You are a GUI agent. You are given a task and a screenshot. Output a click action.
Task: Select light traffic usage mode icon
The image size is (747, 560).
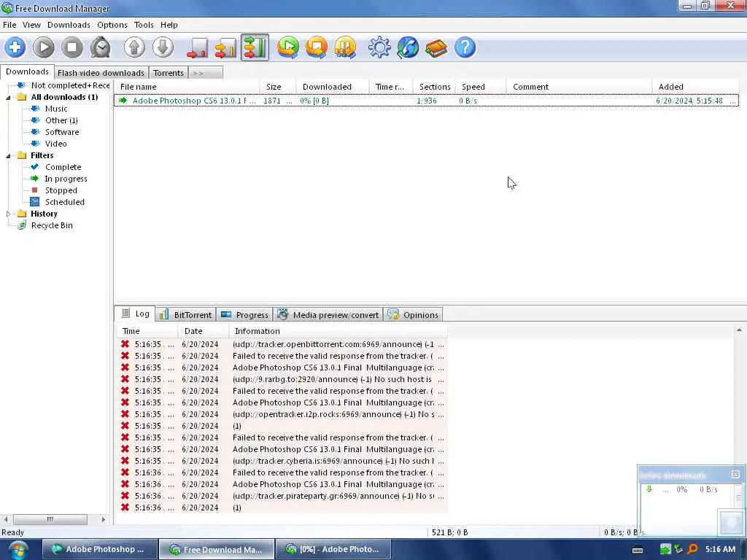pos(197,47)
